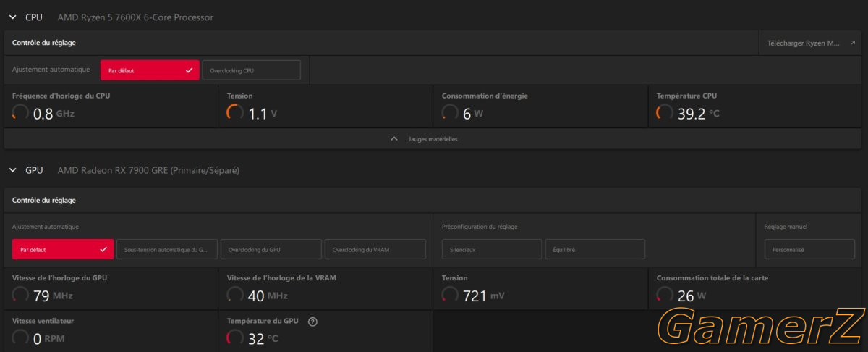Viewport: 868px width, 352px height.
Task: Click the 40 MHz VRAM clock value
Action: point(268,296)
